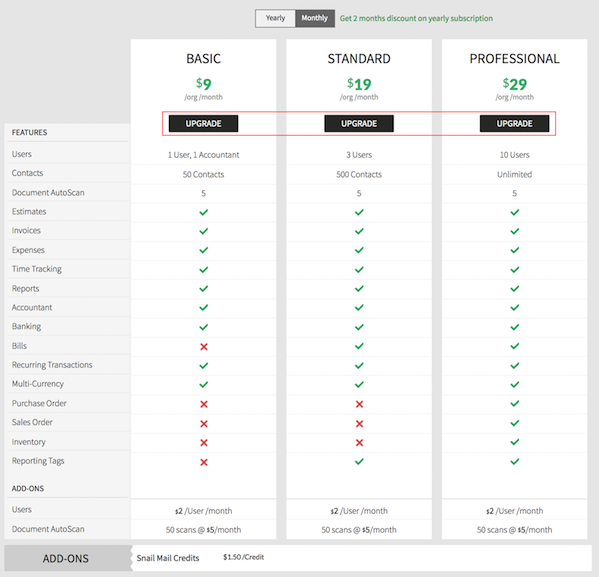Click Standard plan's Reporting Tags checkmark

(359, 461)
